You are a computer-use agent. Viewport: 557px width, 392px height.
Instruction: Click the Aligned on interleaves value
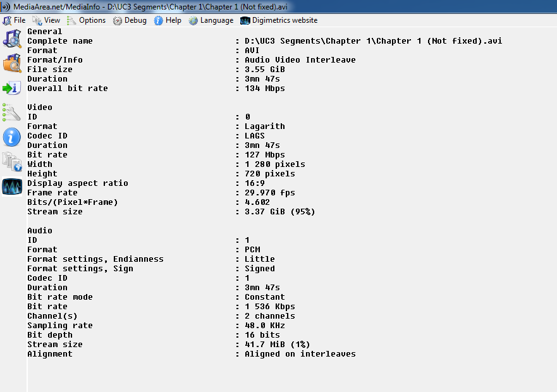tap(300, 354)
